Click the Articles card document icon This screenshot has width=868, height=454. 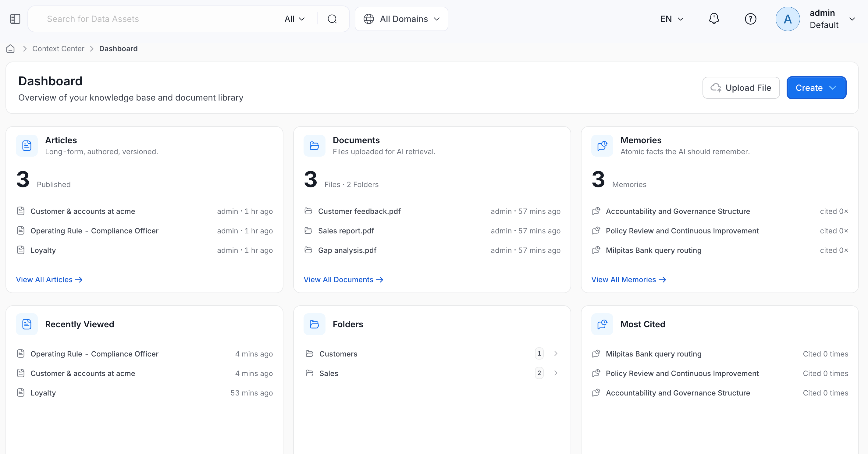27,146
